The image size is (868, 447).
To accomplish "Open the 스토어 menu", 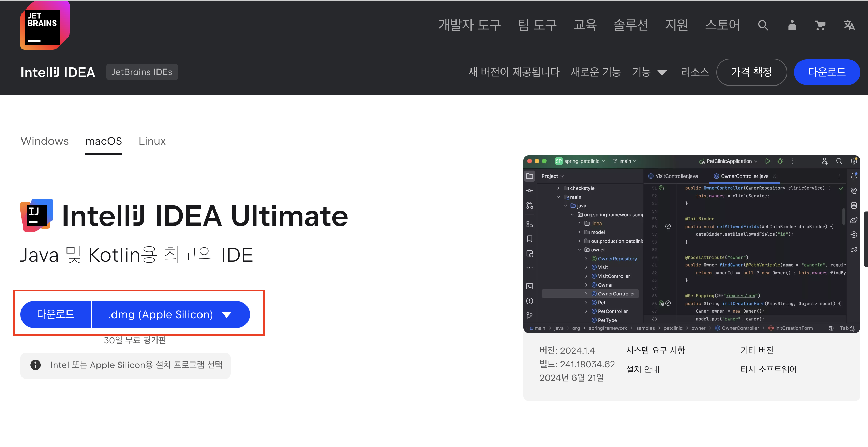I will pyautogui.click(x=722, y=25).
